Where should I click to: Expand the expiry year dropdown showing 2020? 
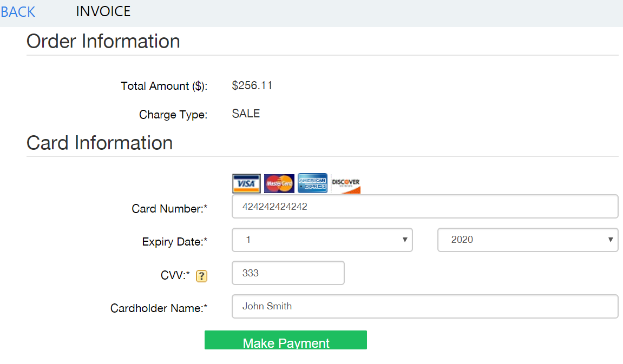[x=528, y=240]
